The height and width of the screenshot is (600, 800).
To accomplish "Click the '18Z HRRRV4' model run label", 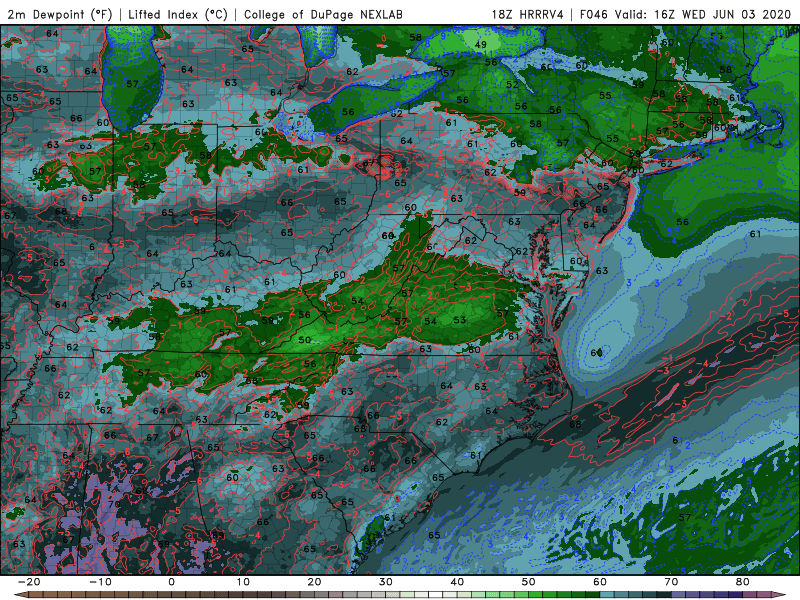I will [527, 14].
